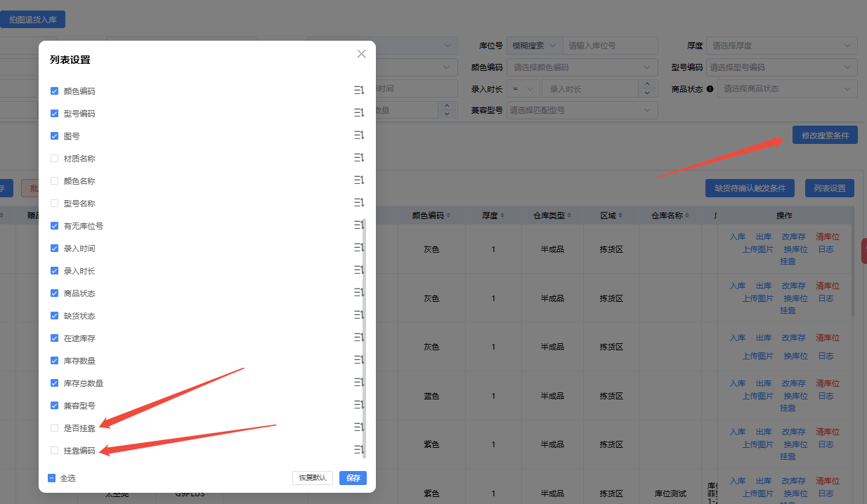867x504 pixels.
Task: Enable the 是否挂靠 column checkbox
Action: [x=55, y=427]
